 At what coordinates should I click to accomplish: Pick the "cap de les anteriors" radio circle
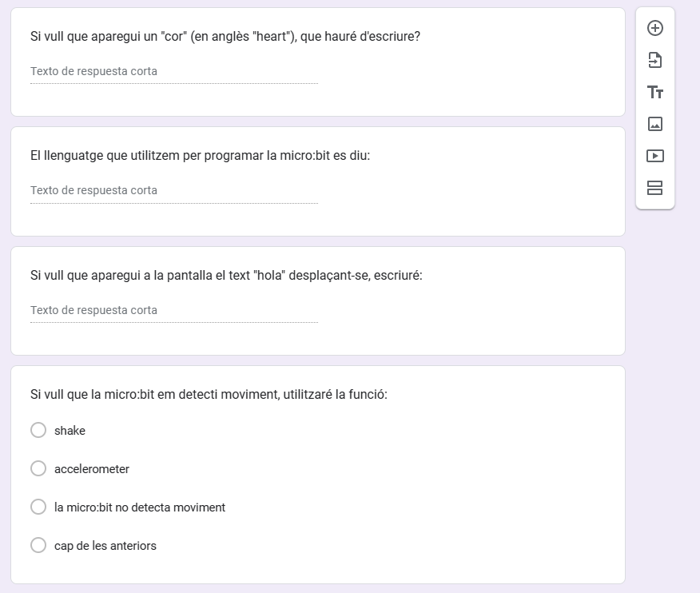click(38, 546)
